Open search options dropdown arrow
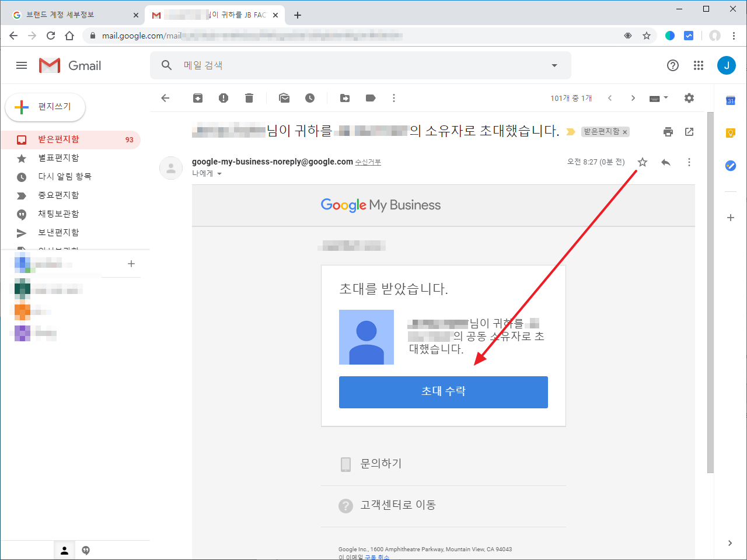747x560 pixels. (x=554, y=65)
